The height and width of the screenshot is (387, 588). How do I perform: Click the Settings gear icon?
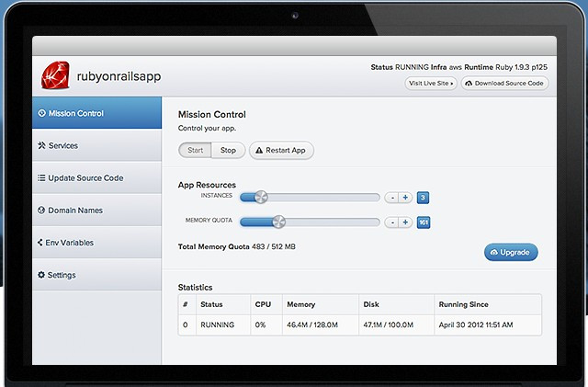[41, 275]
